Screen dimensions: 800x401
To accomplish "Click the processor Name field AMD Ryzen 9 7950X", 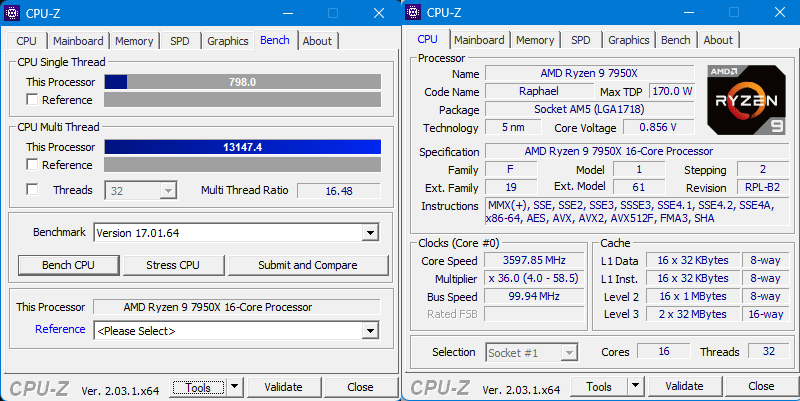I will tap(589, 73).
